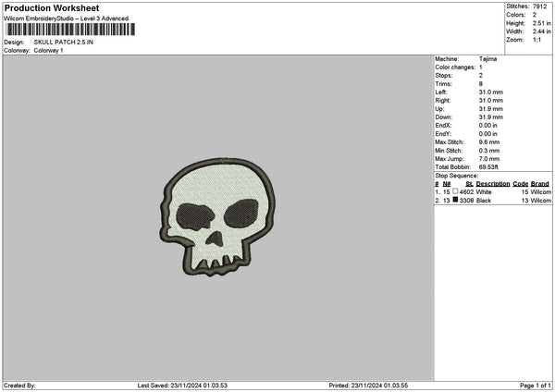Click the barcode under the worksheet title

(x=70, y=30)
